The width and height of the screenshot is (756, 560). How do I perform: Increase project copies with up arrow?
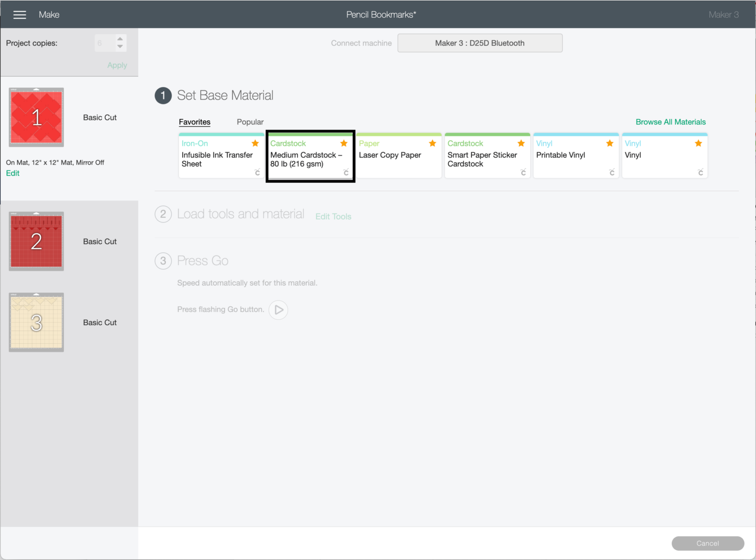[120, 39]
